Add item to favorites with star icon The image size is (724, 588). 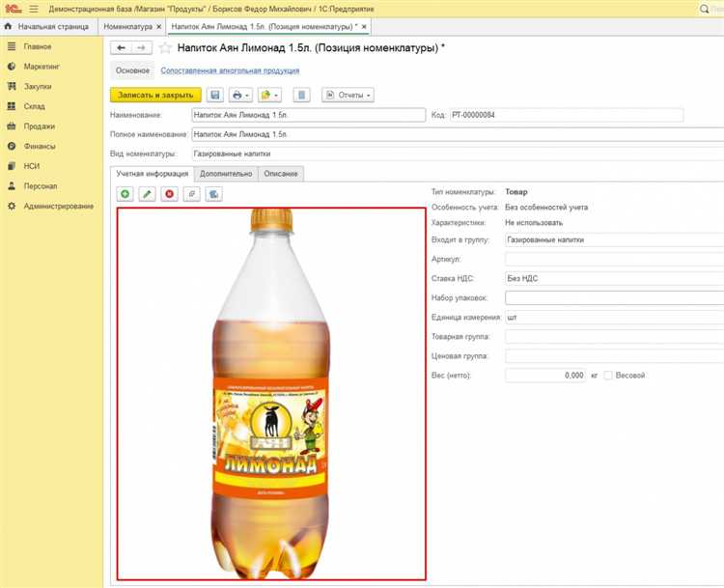(165, 48)
